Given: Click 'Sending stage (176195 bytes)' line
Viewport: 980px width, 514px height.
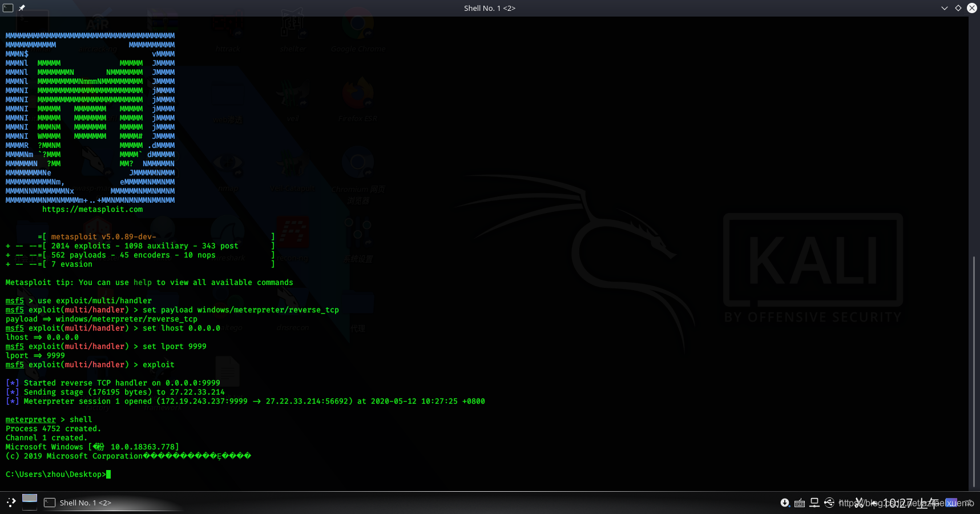Looking at the screenshot, I should tap(115, 392).
